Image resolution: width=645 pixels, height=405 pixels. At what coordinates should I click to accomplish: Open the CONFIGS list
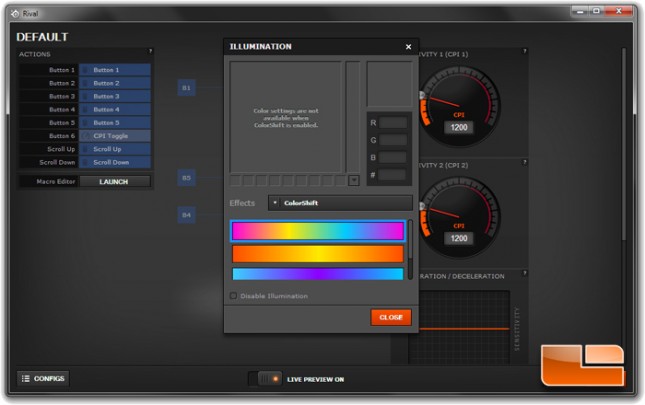pos(43,378)
